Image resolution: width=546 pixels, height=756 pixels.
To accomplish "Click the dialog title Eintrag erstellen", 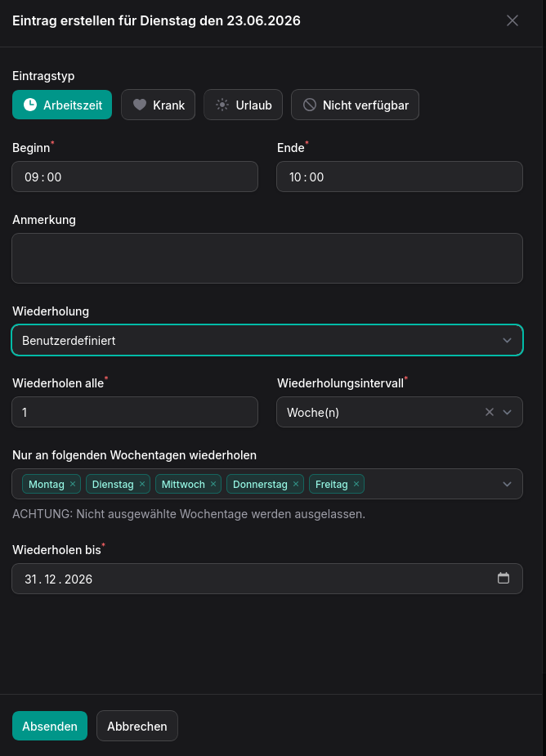I will (x=156, y=20).
